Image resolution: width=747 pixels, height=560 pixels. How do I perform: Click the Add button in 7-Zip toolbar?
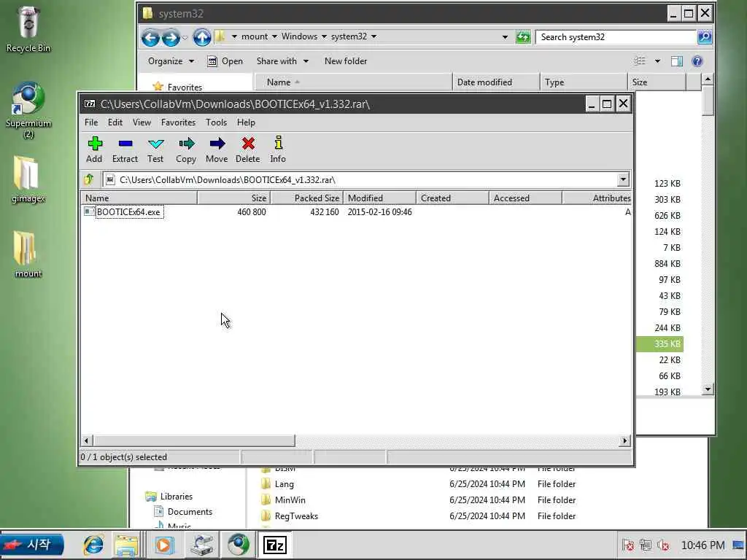pos(94,149)
